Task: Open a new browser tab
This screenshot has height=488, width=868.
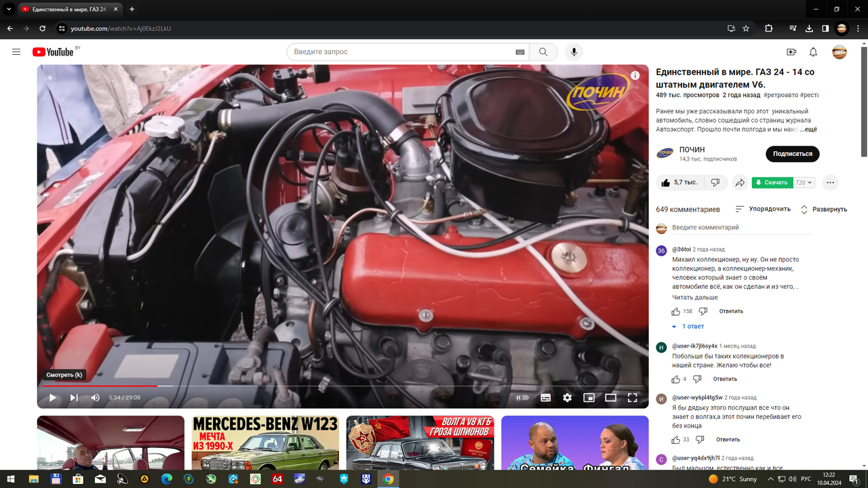Action: point(132,9)
